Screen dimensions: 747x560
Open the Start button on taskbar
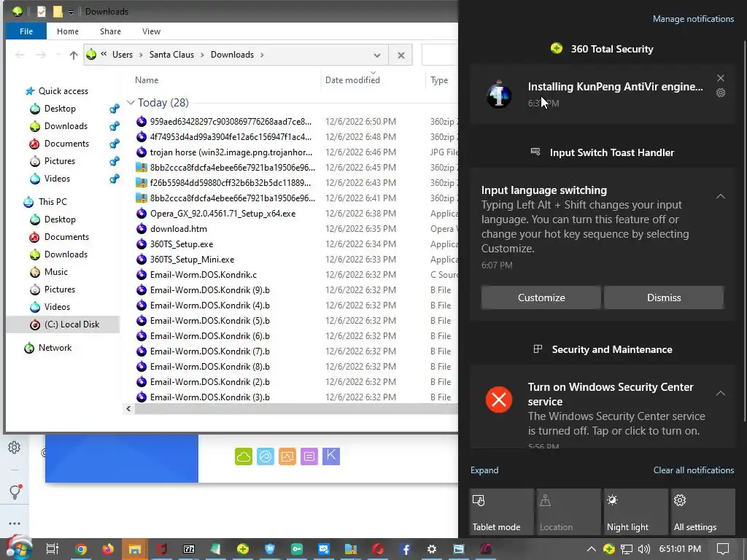coord(18,548)
